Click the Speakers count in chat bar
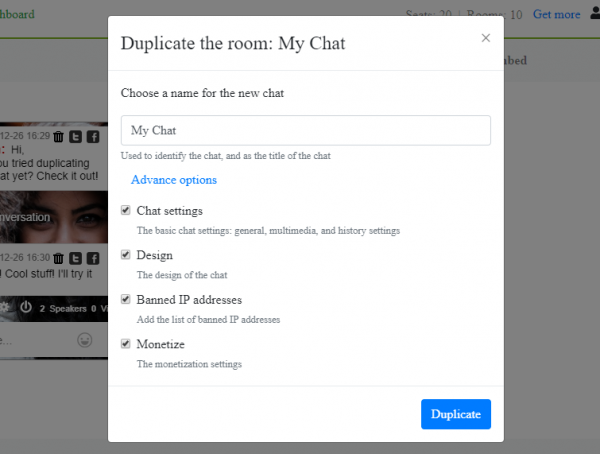Image resolution: width=600 pixels, height=454 pixels. (62, 309)
